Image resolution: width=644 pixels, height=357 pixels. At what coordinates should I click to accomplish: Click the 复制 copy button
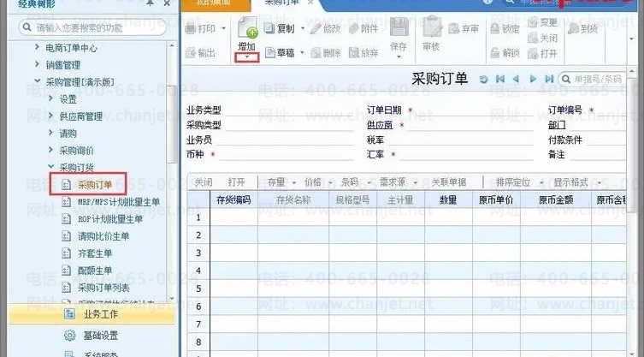[280, 28]
